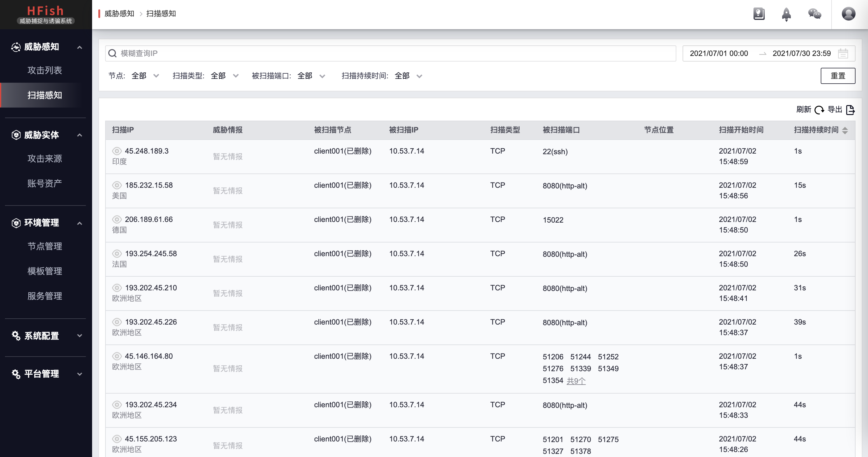Click the 39s duration value
The height and width of the screenshot is (457, 868).
800,322
